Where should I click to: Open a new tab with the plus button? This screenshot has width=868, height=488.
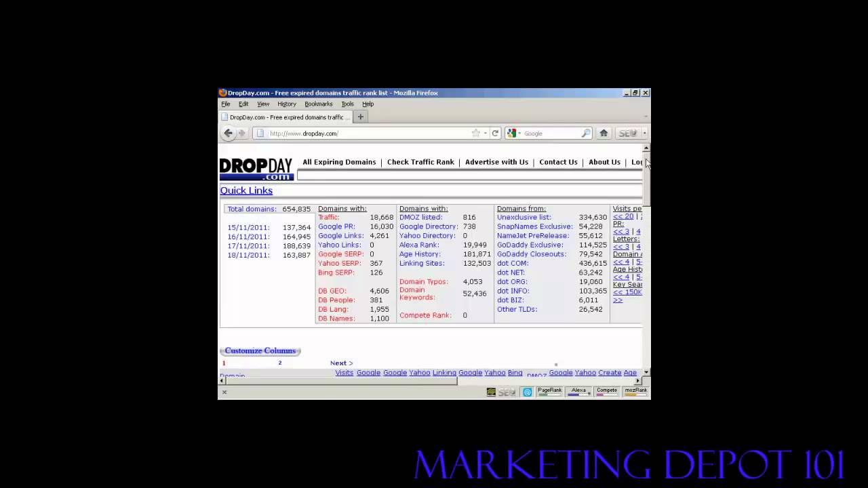[x=361, y=117]
